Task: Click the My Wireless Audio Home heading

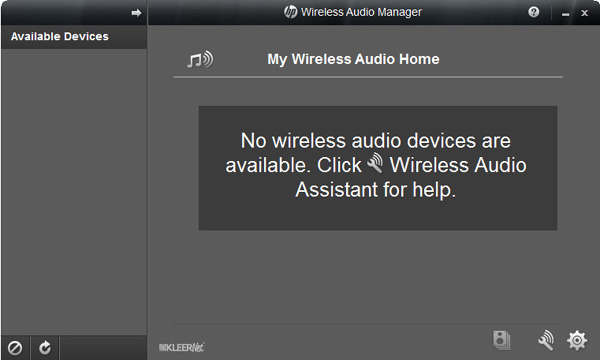Action: click(x=353, y=59)
